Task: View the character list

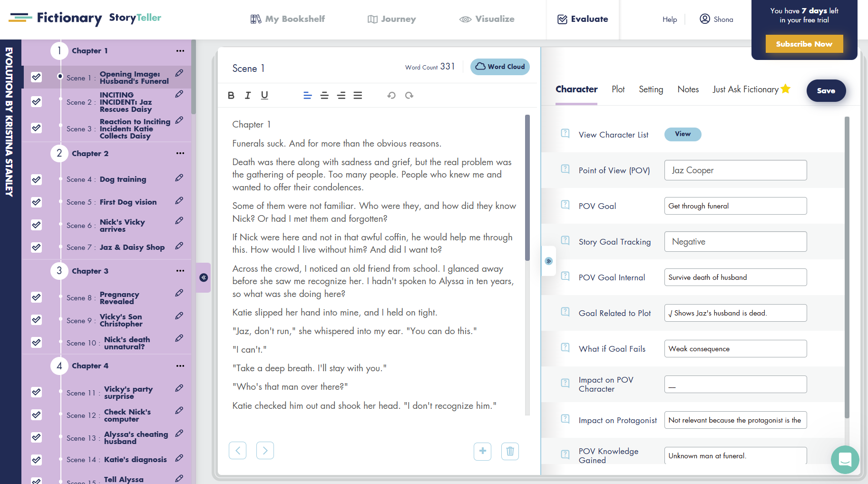Action: [x=683, y=134]
